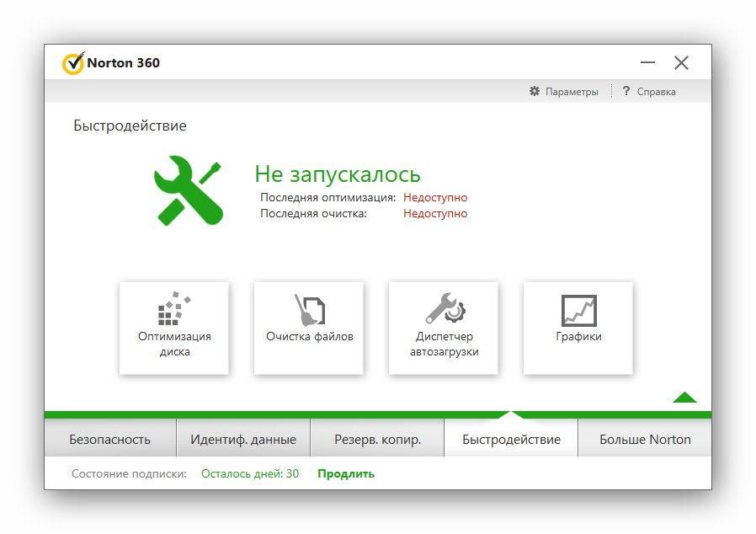Click the 'Последняя оптимизация:' label
The width and height of the screenshot is (756, 534).
(x=327, y=197)
